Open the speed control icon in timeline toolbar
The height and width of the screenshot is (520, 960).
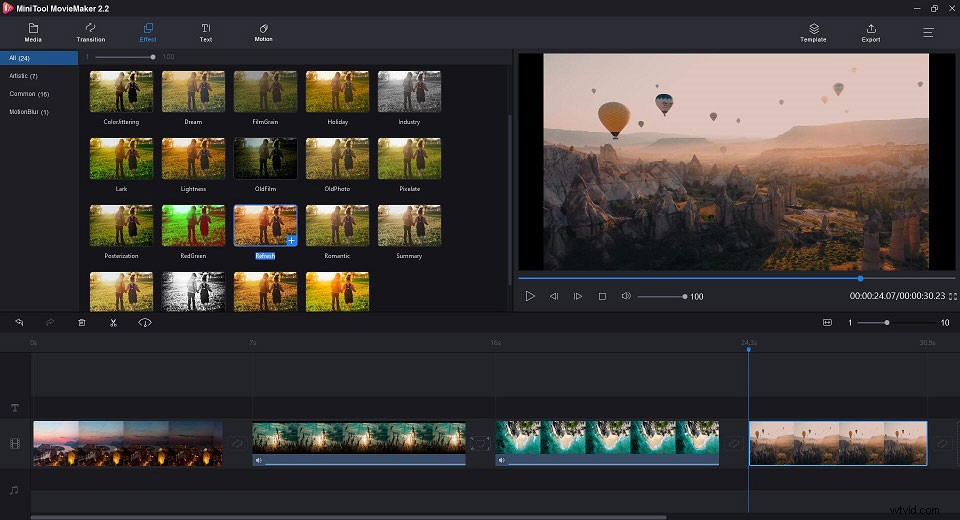tap(145, 323)
